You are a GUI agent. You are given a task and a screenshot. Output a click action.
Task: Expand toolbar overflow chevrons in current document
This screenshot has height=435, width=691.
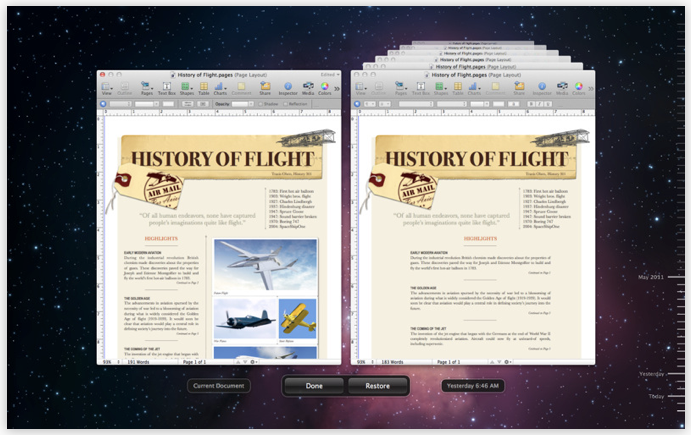(x=337, y=89)
